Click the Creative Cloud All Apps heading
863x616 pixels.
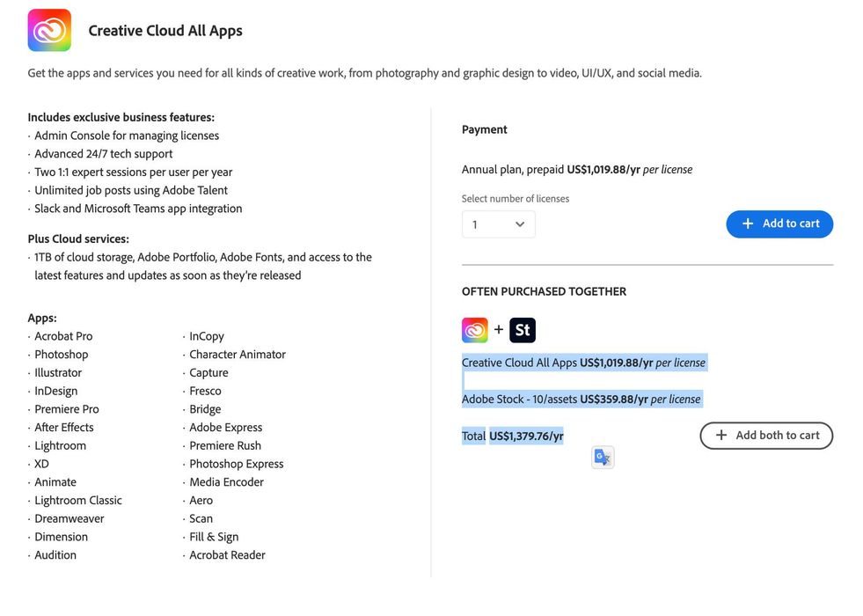pos(165,31)
